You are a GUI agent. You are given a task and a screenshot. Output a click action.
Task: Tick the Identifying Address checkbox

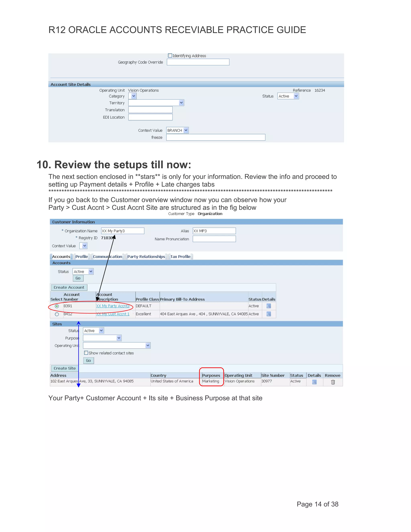[x=170, y=56]
